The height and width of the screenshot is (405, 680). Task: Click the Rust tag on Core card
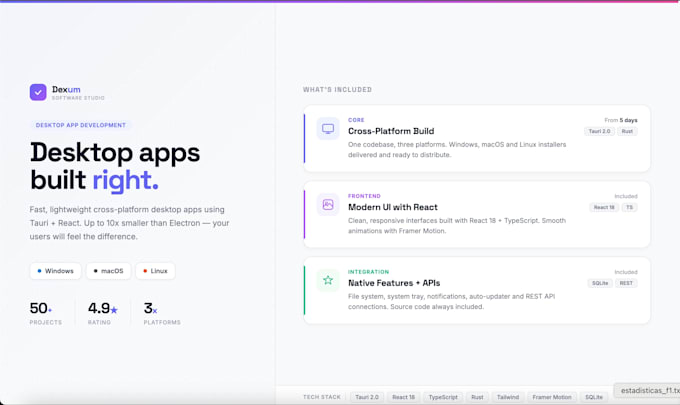(627, 131)
